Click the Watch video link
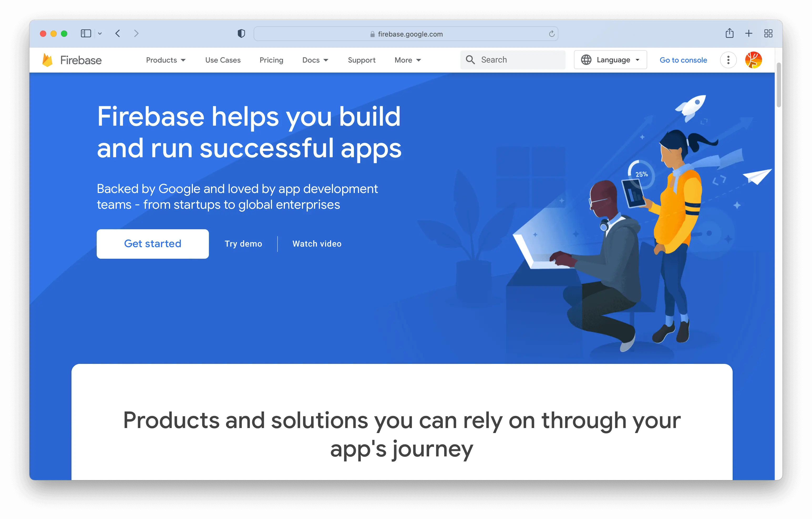 [317, 243]
